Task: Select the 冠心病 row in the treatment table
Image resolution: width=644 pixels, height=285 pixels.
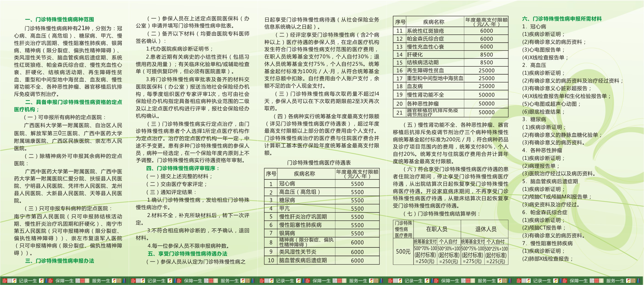Action: point(287,184)
